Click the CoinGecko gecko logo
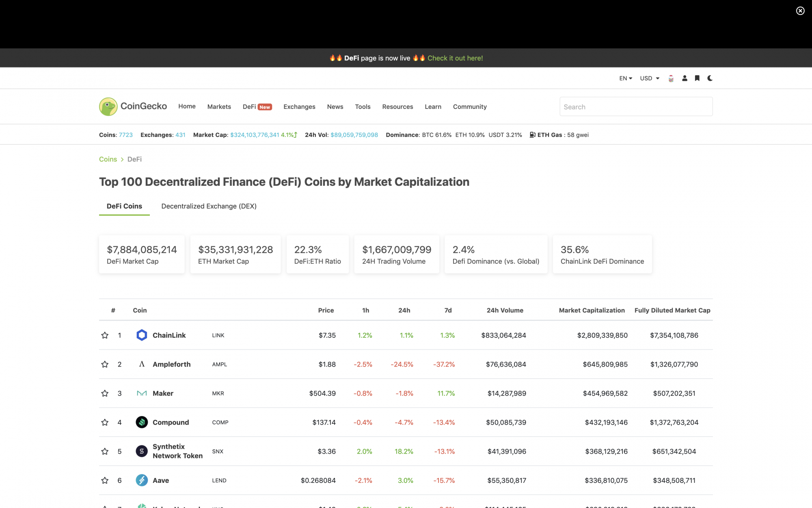 pyautogui.click(x=108, y=106)
